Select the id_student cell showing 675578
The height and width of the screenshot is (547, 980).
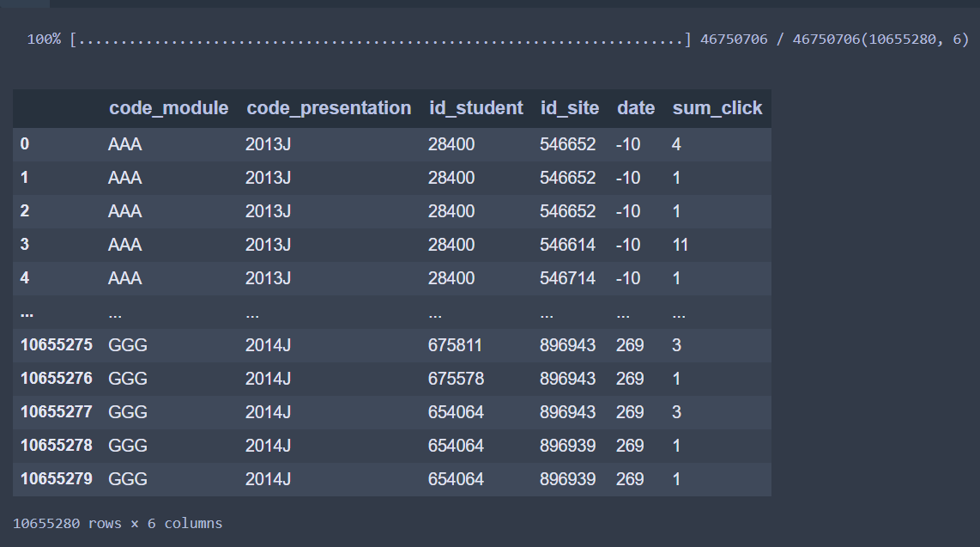point(455,379)
